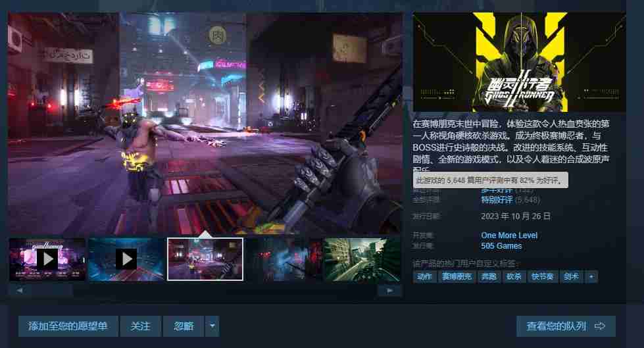
Task: Open the 多半好评 recent reviews link
Action: click(x=497, y=190)
